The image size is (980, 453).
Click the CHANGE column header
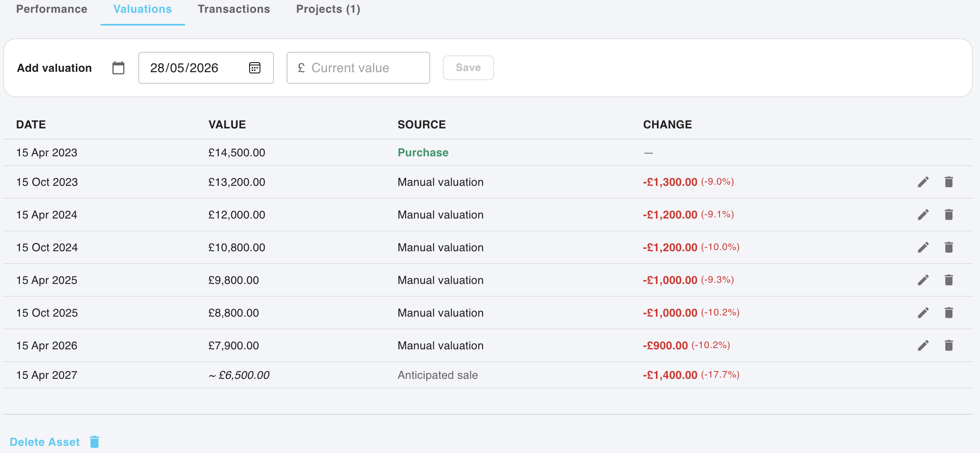668,125
